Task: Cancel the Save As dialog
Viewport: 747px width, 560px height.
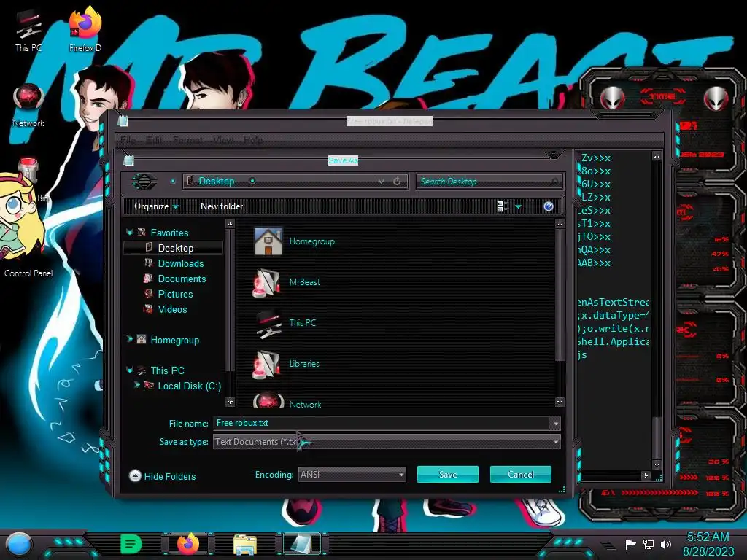Action: 521,474
